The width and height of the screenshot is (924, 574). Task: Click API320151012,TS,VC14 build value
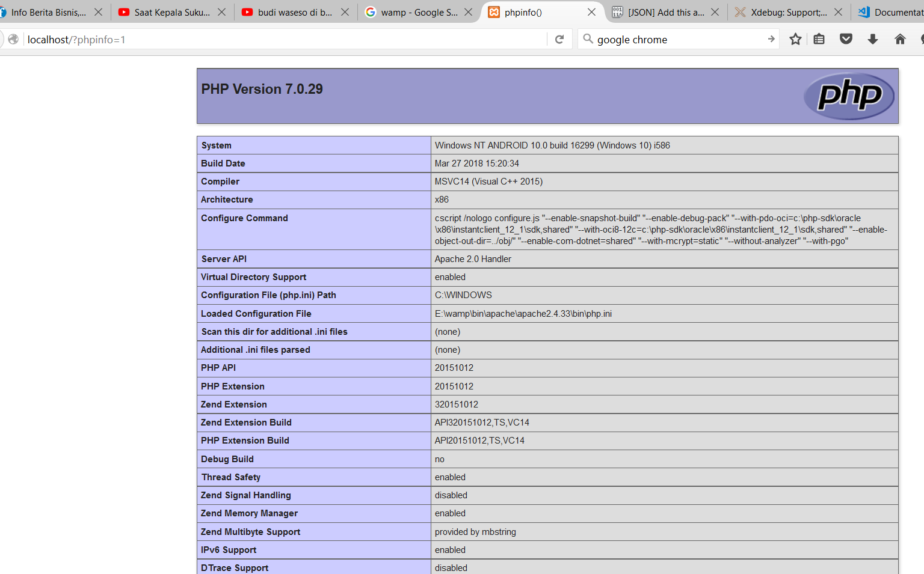[x=482, y=423]
